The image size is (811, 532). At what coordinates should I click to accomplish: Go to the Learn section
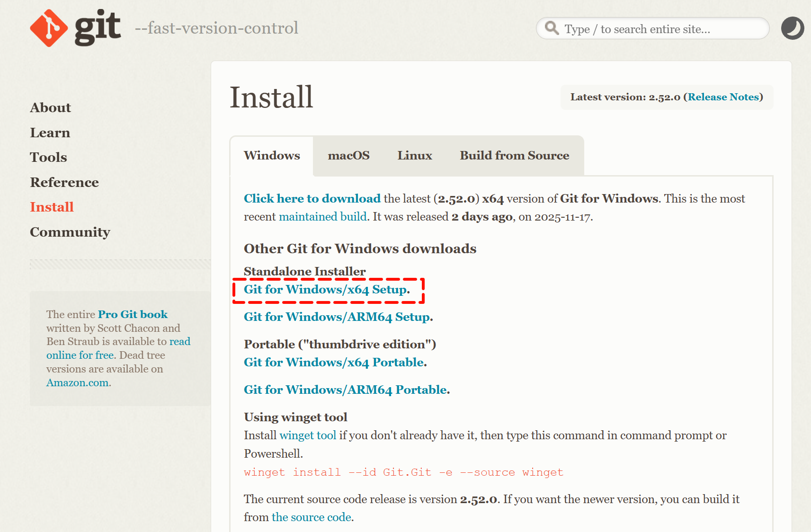50,133
